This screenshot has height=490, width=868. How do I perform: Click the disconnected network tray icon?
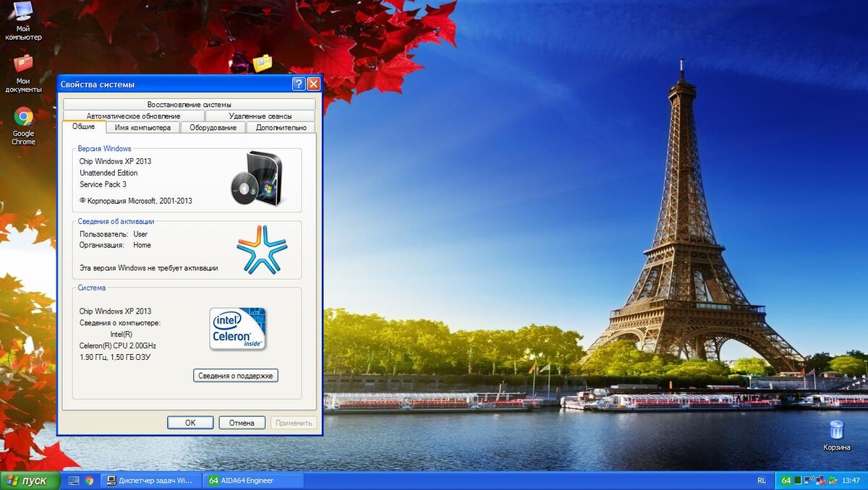[x=820, y=481]
